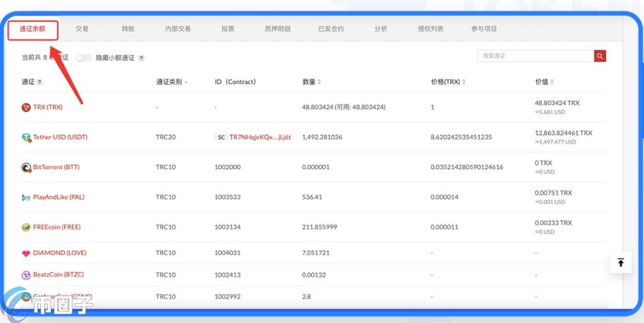This screenshot has height=323, width=644.
Task: Click USDT quantity 1,492.281036
Action: click(x=322, y=137)
